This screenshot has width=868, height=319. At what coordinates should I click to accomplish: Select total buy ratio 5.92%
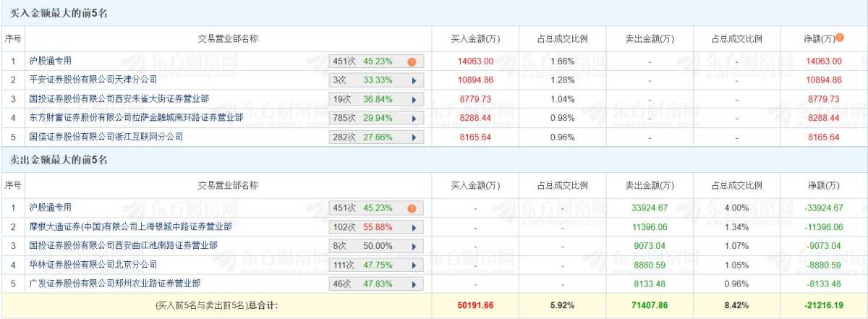pos(562,306)
